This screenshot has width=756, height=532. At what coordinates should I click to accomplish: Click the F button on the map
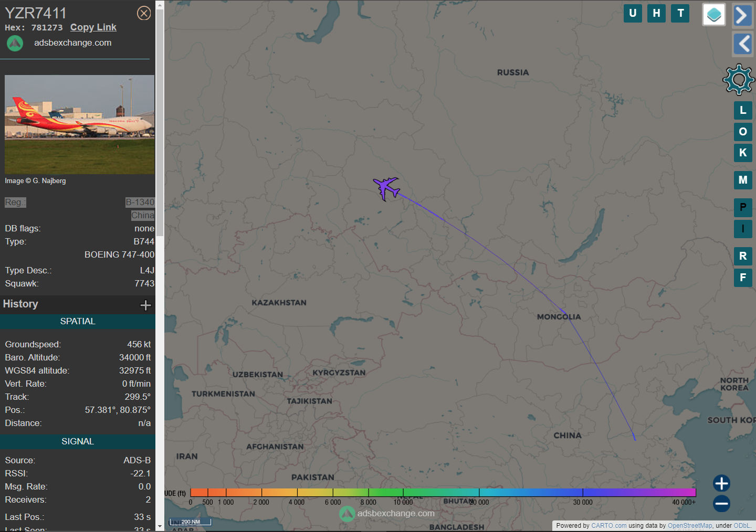tap(743, 278)
